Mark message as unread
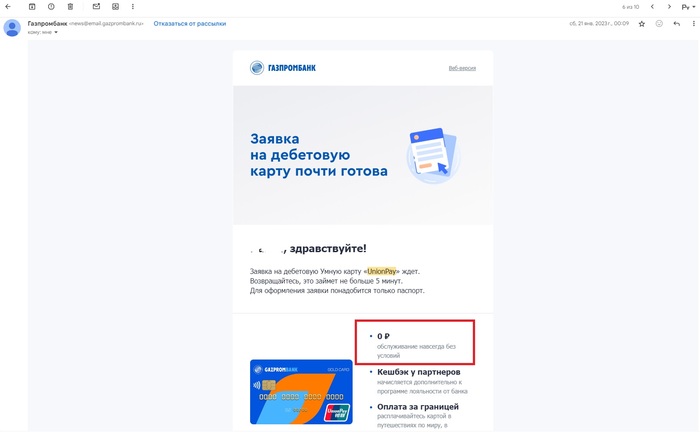Viewport: 700px width, 433px height. (x=96, y=6)
